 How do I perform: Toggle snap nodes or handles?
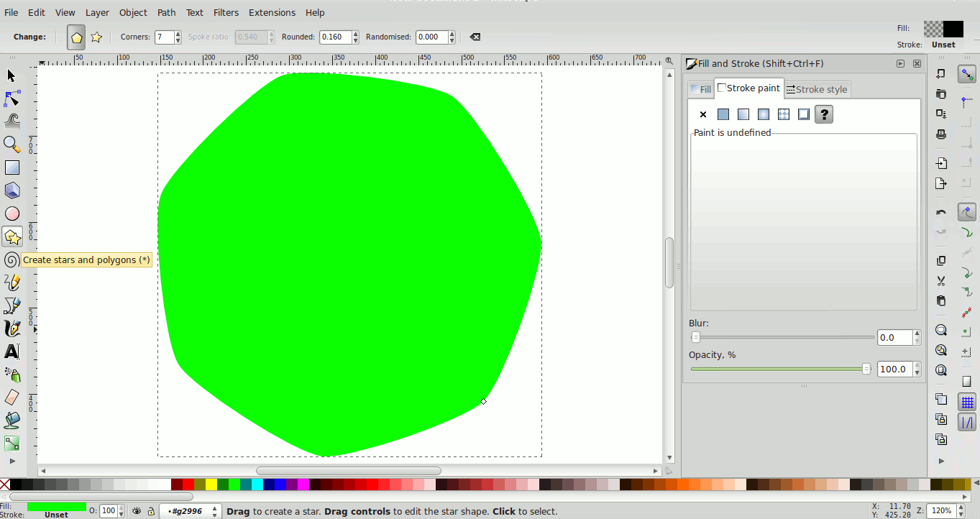(x=967, y=212)
